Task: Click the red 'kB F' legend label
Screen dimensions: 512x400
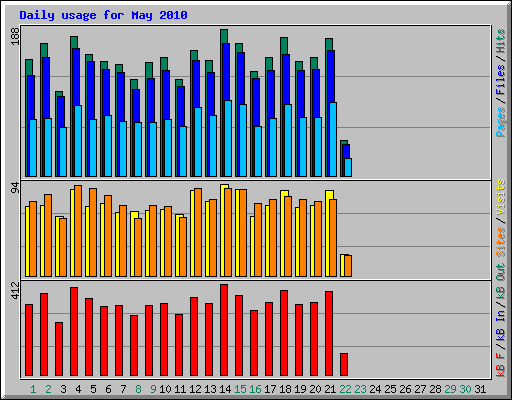Action: pyautogui.click(x=500, y=365)
